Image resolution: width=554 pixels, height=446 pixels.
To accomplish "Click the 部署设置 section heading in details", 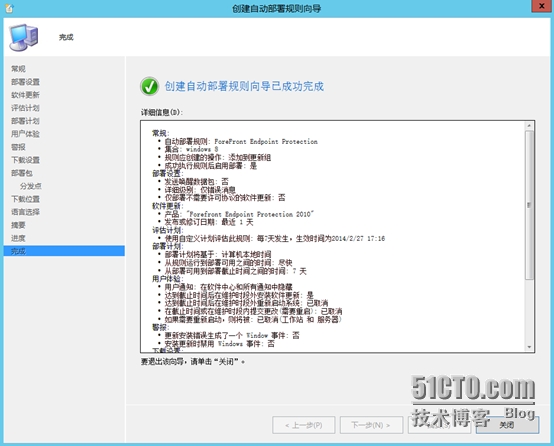I will 168,173.
